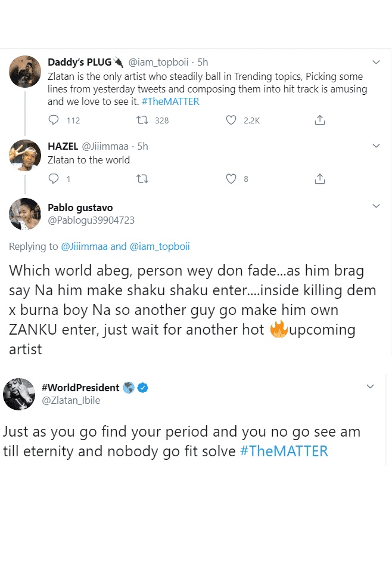The image size is (392, 569).
Task: Like HAZEL's tweet
Action: coord(231,178)
